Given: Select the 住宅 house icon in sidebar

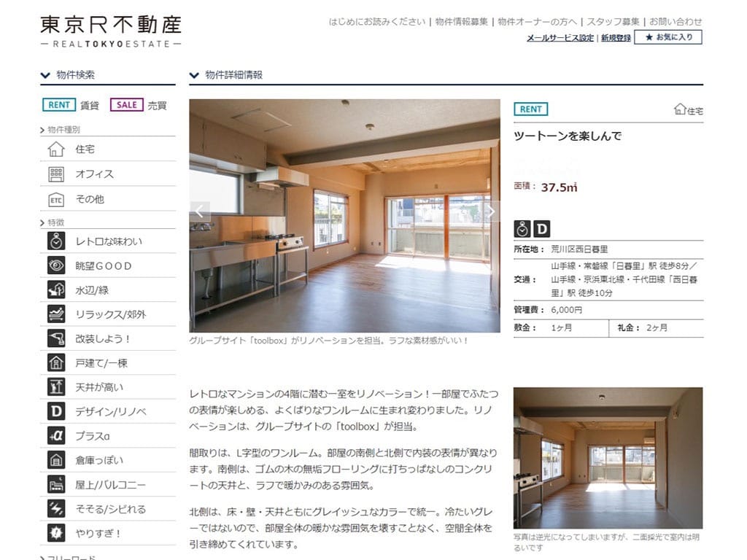Looking at the screenshot, I should pyautogui.click(x=56, y=149).
